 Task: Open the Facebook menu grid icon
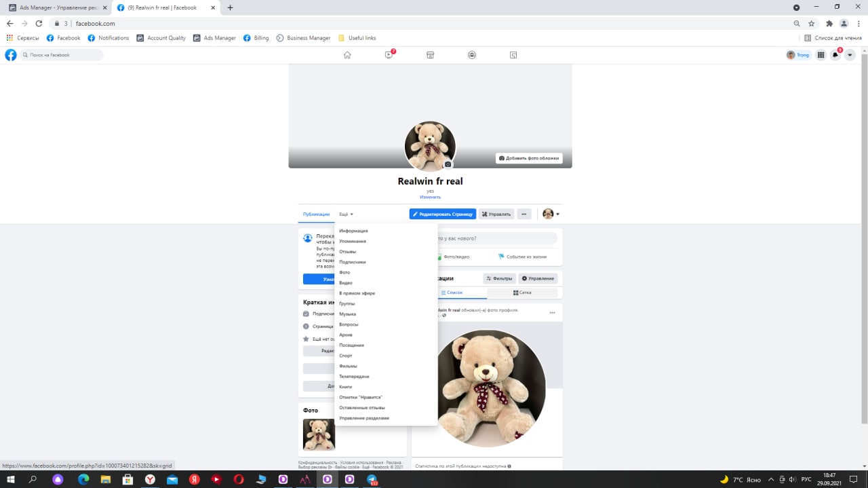pyautogui.click(x=821, y=55)
